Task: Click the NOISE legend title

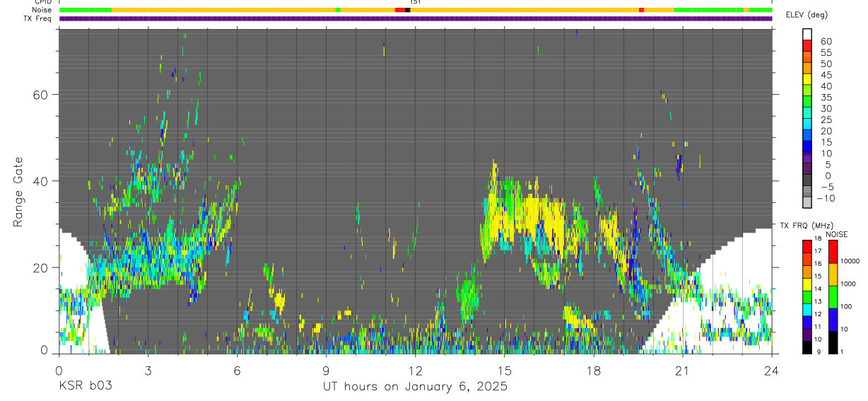Action: pyautogui.click(x=836, y=234)
